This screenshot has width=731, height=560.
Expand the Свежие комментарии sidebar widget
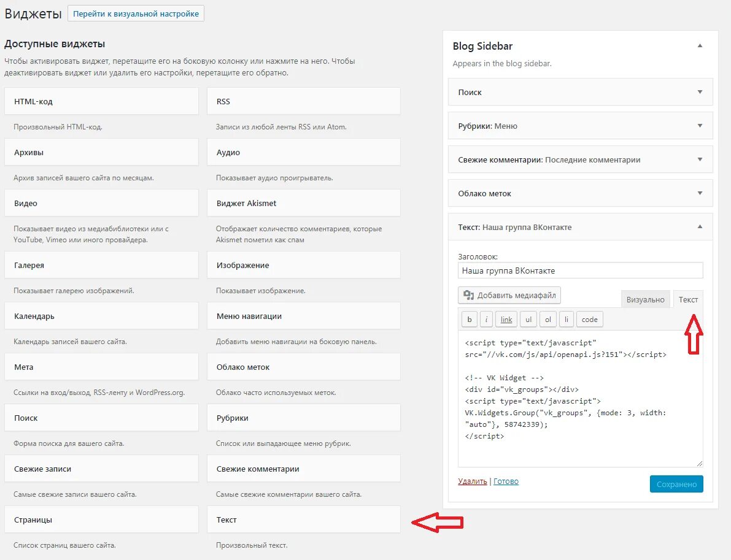tap(700, 159)
